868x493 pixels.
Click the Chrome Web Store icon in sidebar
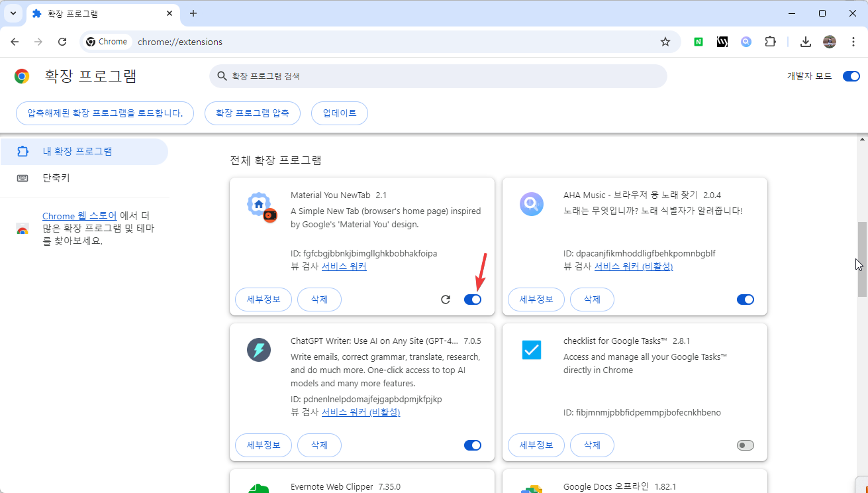[x=23, y=229]
